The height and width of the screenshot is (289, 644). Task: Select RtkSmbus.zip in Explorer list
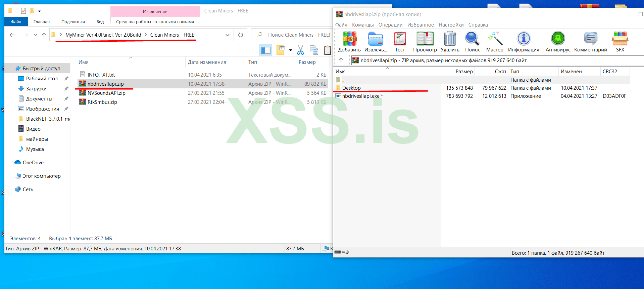click(x=102, y=102)
